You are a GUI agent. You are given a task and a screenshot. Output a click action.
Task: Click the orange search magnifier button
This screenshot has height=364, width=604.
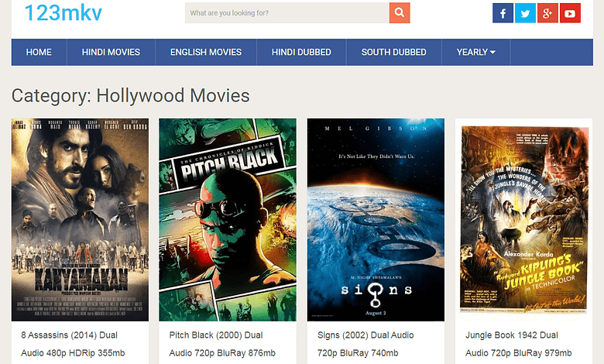pos(400,12)
